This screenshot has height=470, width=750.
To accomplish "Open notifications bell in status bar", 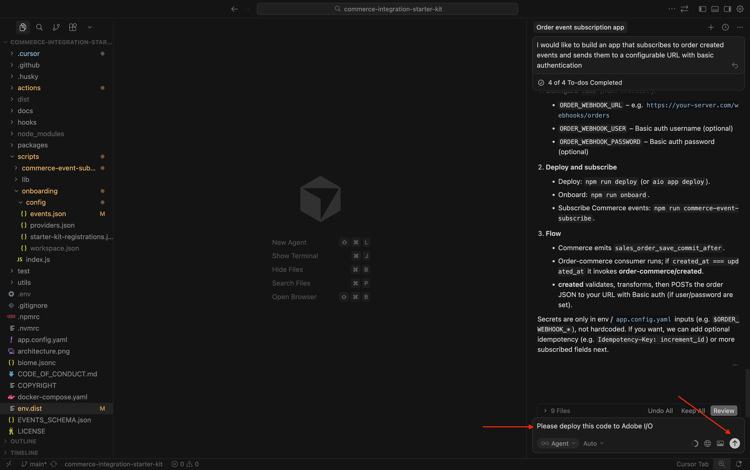I will click(739, 464).
